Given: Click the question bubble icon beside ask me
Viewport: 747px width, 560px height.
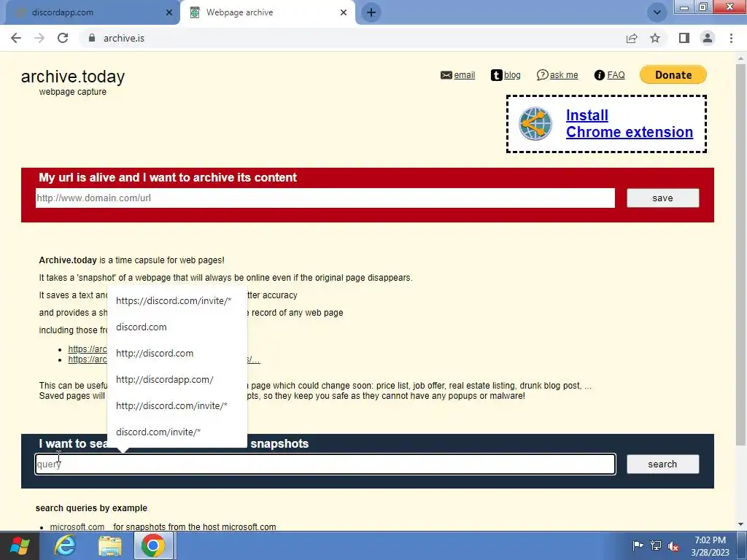Looking at the screenshot, I should (x=542, y=75).
